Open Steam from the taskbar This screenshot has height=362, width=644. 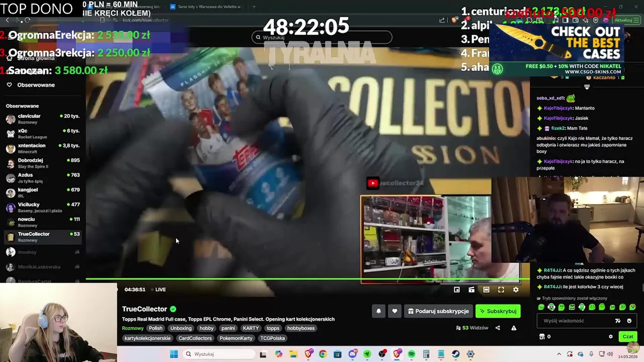456,354
